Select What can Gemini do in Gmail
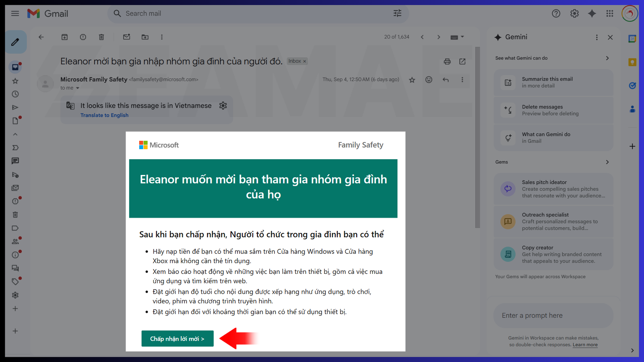The width and height of the screenshot is (644, 362). coord(553,138)
